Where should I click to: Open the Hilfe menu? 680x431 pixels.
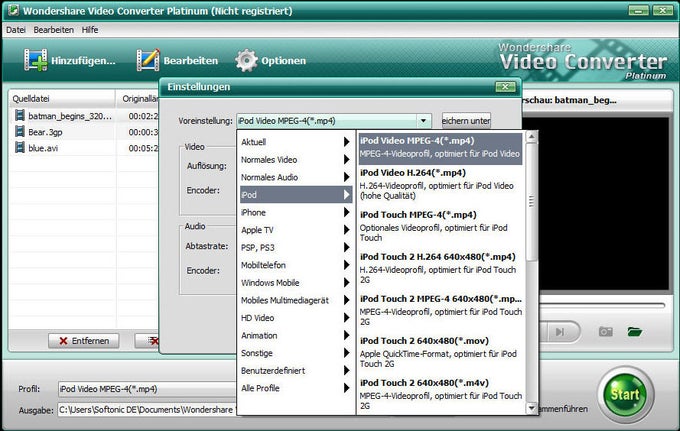(x=90, y=30)
